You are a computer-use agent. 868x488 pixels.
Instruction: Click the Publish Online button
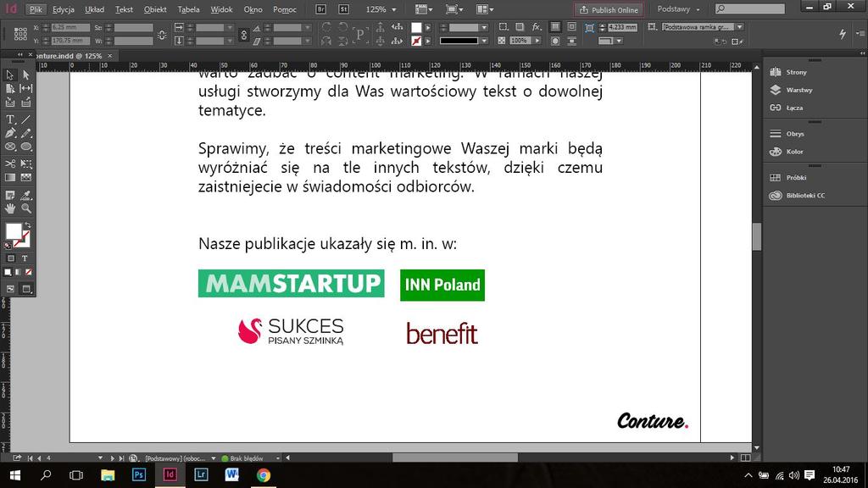point(609,10)
